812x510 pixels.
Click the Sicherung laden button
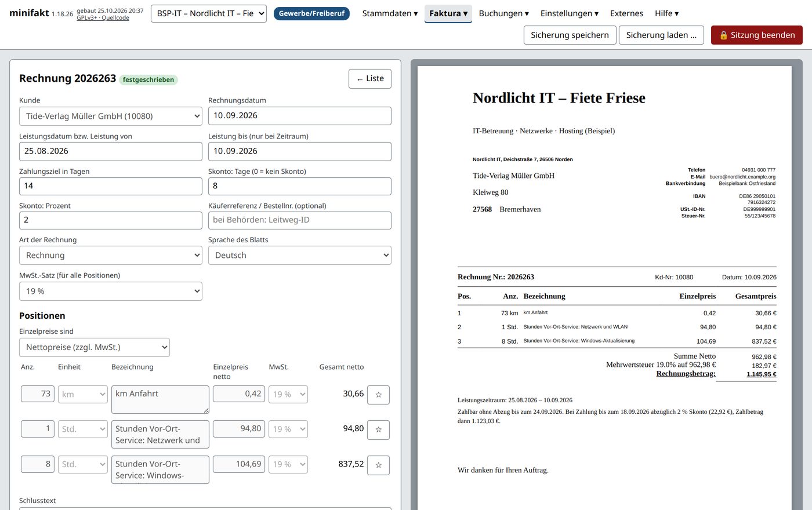click(661, 35)
